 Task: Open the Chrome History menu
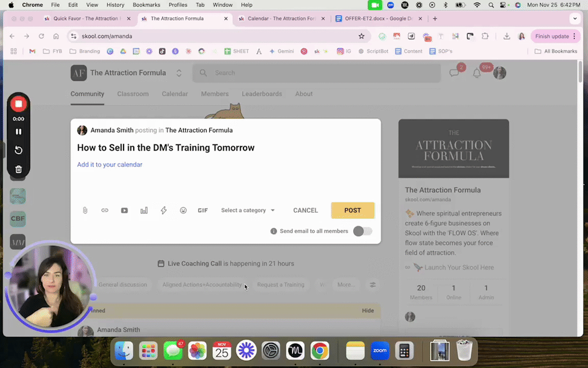tap(115, 5)
